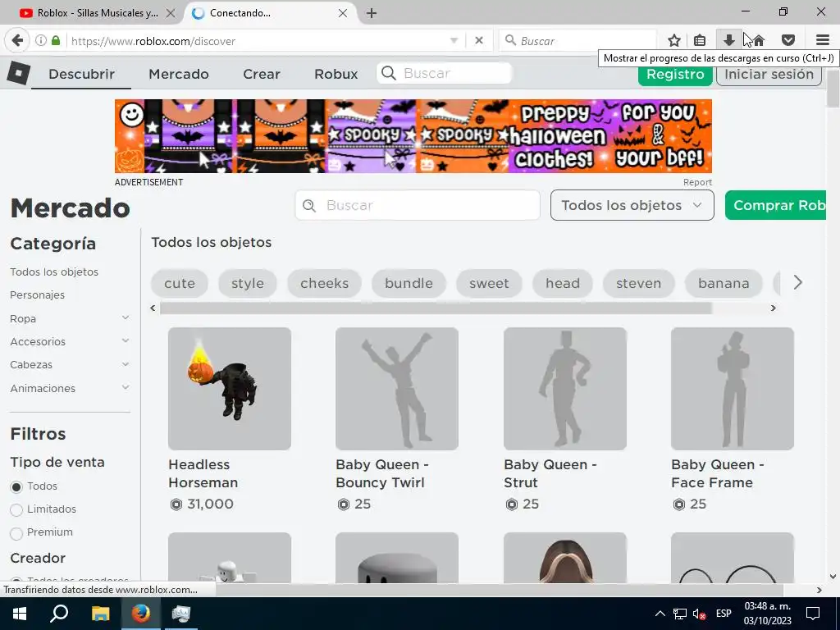Show hidden tray icons chevron

coord(660,614)
